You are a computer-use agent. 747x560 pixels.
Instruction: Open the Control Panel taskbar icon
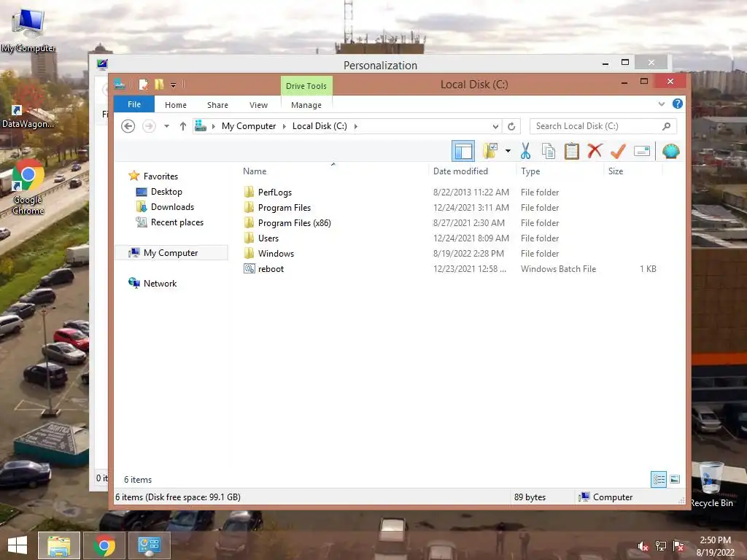click(150, 545)
